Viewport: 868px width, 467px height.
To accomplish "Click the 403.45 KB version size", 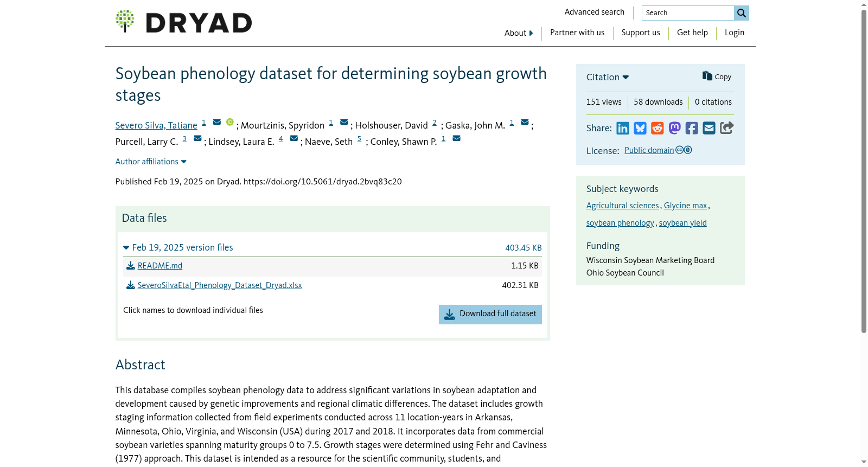I will click(x=524, y=248).
